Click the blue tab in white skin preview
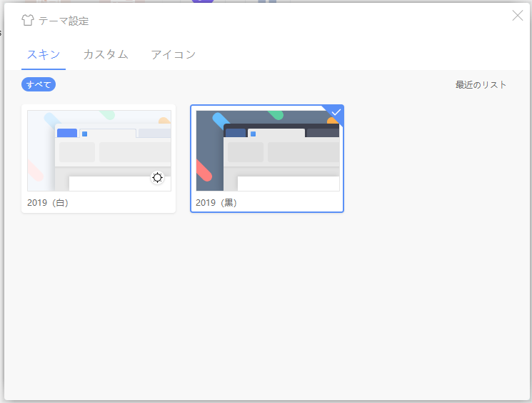Viewport: 532px width, 403px height. 66,133
